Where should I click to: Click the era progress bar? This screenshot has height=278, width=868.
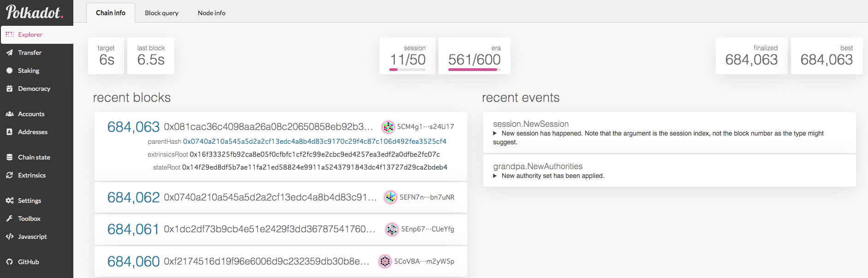(475, 70)
